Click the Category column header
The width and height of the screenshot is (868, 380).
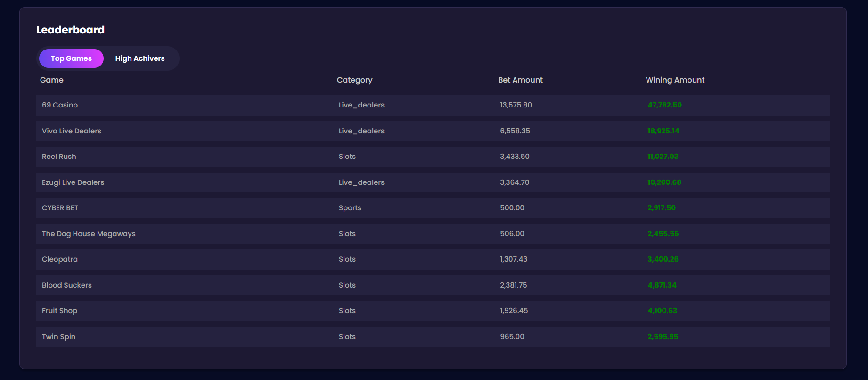pos(354,80)
